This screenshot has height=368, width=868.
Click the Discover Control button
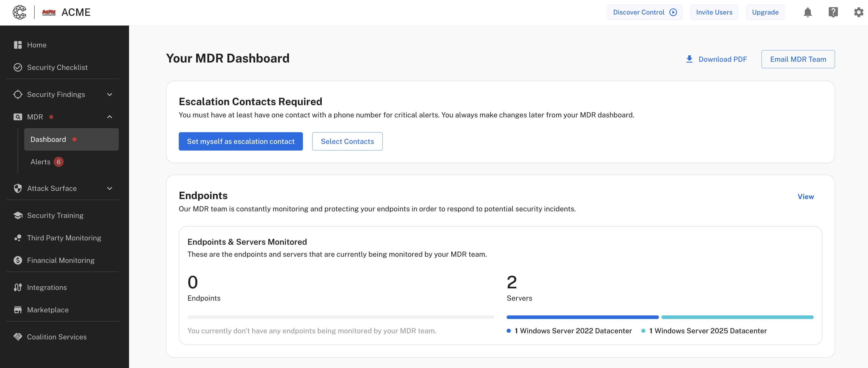645,13
